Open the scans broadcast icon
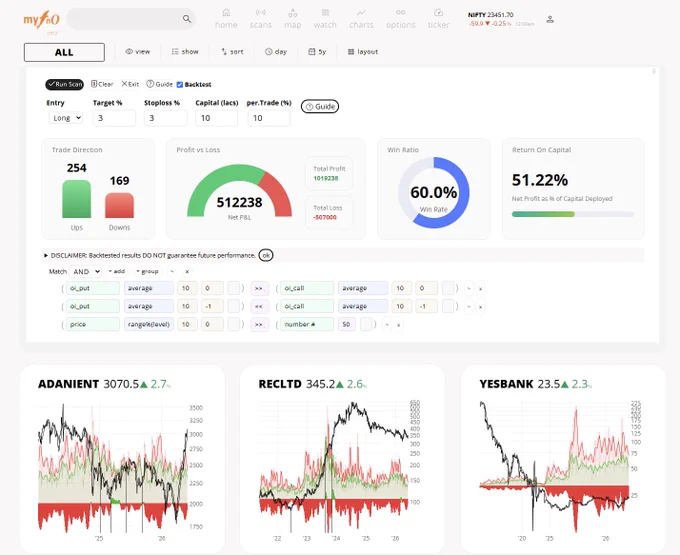The height and width of the screenshot is (555, 680). [260, 13]
